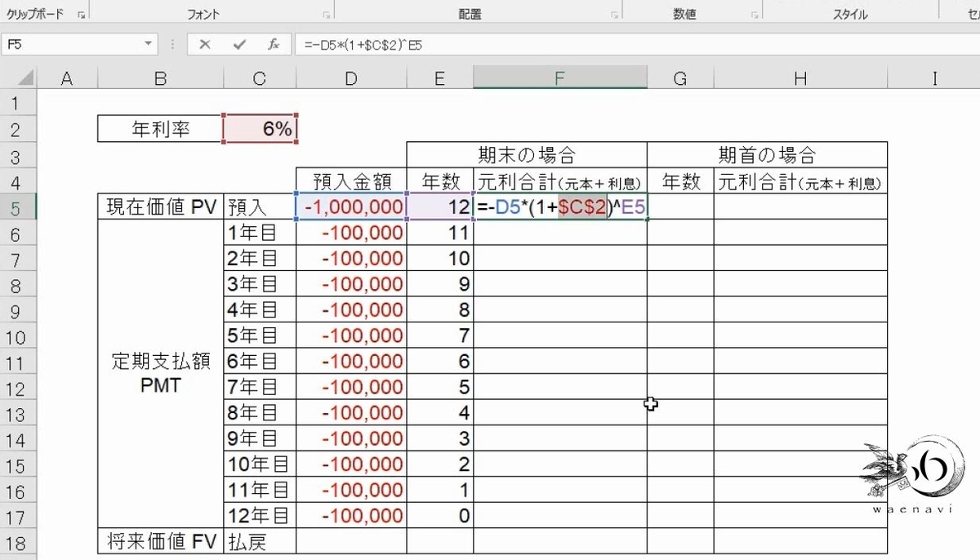
Task: Click the 12年目 row label
Action: 260,516
